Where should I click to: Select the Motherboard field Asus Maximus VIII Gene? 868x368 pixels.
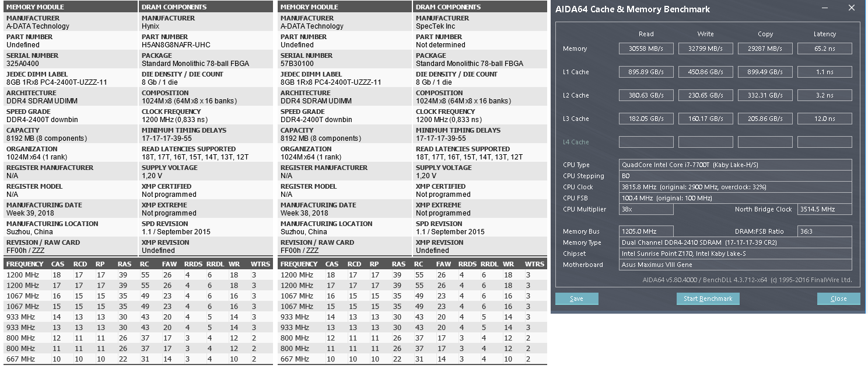click(x=735, y=265)
